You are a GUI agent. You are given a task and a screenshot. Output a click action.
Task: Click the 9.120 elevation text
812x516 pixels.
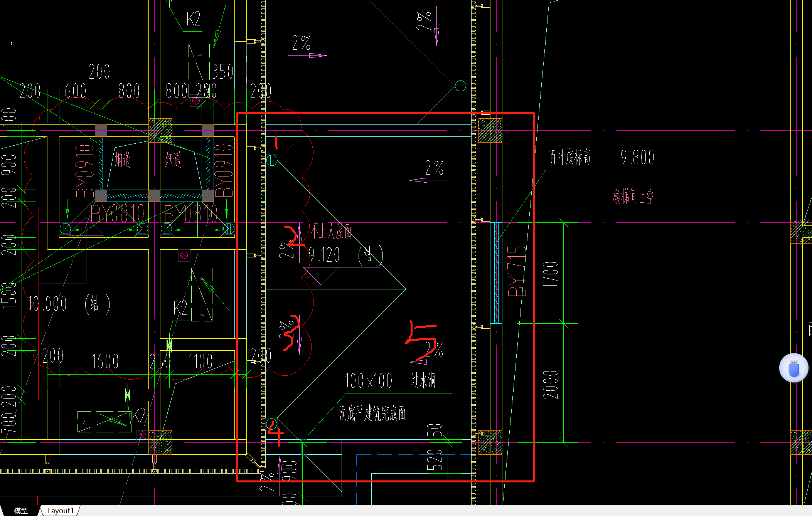[x=324, y=255]
